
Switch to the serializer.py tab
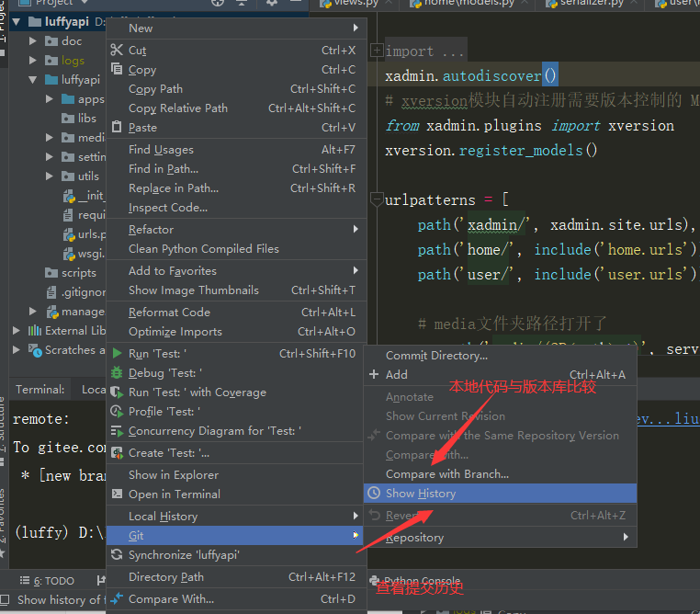[x=591, y=4]
